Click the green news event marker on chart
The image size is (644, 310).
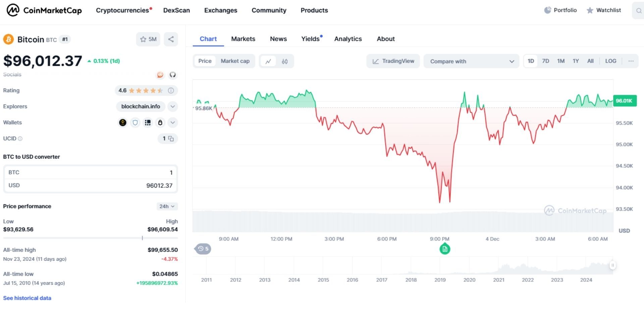click(445, 249)
